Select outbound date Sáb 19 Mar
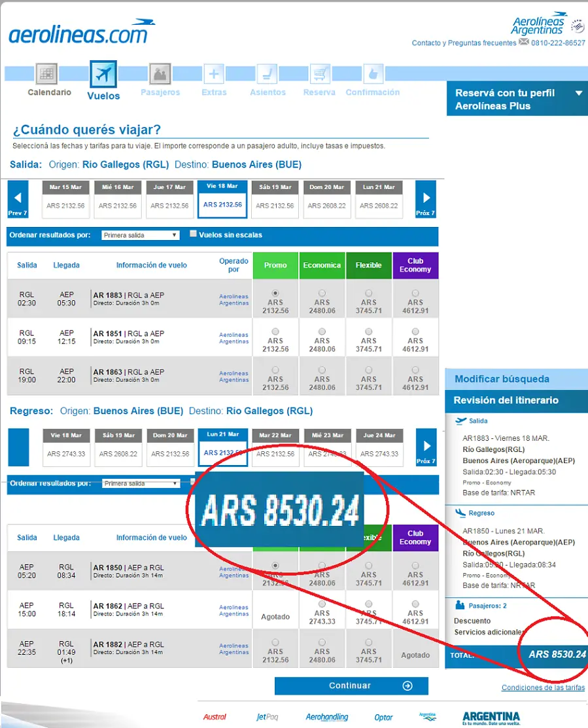The height and width of the screenshot is (728, 588). (x=275, y=199)
